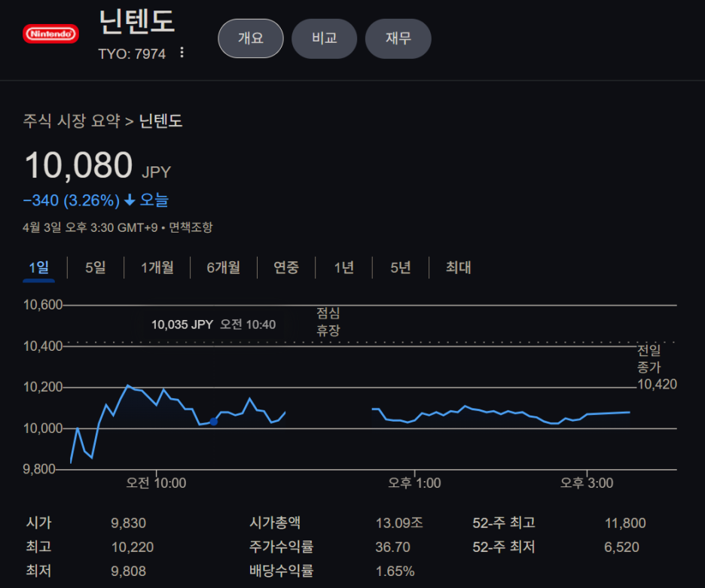Viewport: 705px width, 588px height.
Task: Click the 주가수익률 value 36.70
Action: [392, 547]
